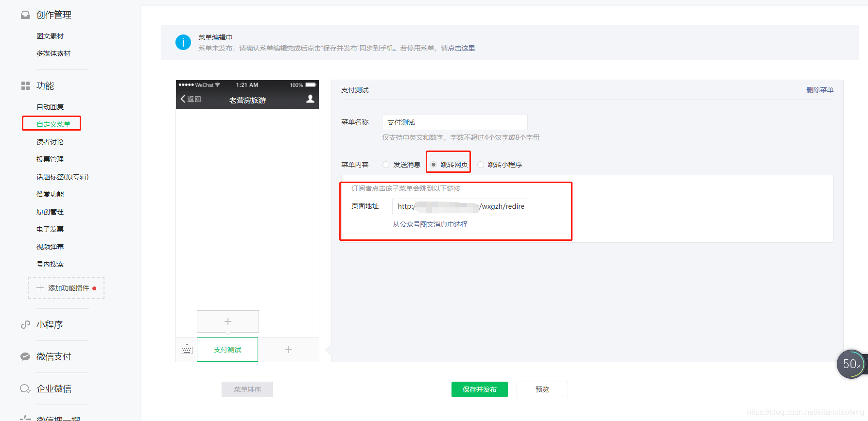
Task: Click the blue info icon in notice bar
Action: click(x=183, y=43)
